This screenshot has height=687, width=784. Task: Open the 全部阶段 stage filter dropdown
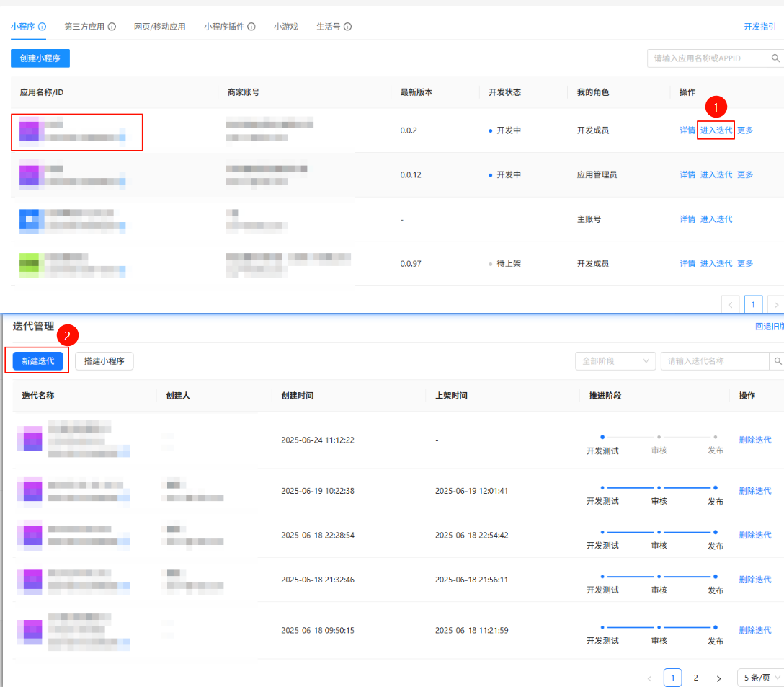coord(615,361)
